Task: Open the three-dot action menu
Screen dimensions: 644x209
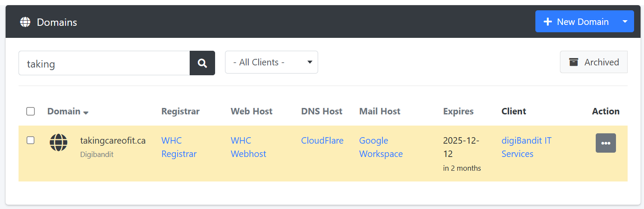Action: pyautogui.click(x=606, y=143)
